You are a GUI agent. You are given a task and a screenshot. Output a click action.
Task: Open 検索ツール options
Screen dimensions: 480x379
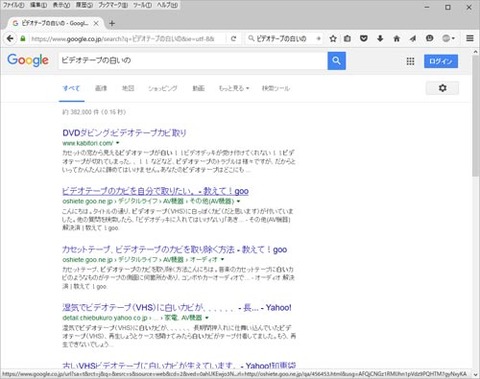coord(276,88)
